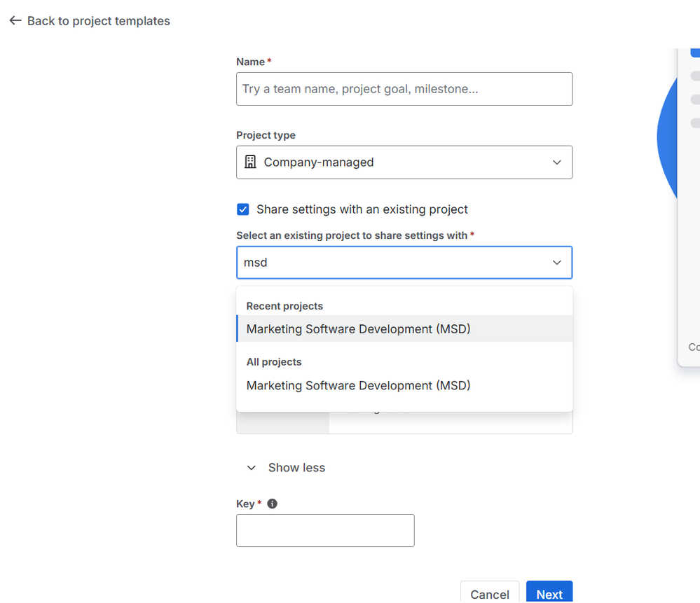Proceed with the Next button
The image size is (700, 603).
coord(549,594)
